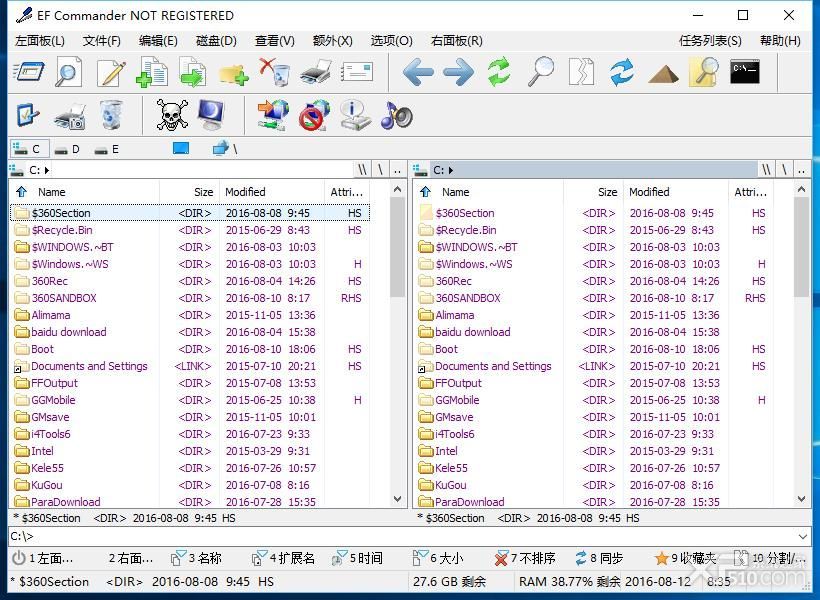Viewport: 820px width, 600px height.
Task: Go forward with the blue right arrow
Action: (459, 72)
